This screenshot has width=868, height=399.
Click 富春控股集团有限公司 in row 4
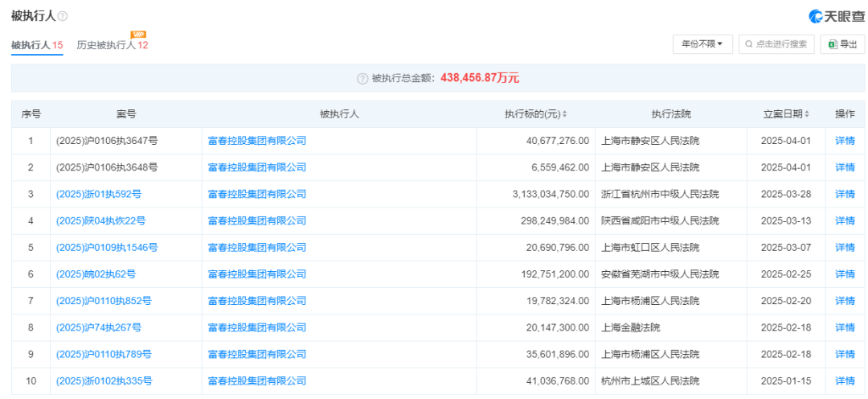257,220
